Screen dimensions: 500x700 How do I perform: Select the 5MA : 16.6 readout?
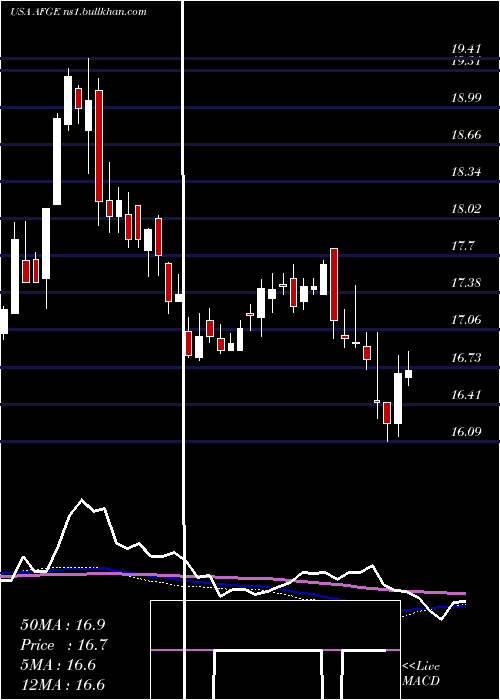[58, 665]
